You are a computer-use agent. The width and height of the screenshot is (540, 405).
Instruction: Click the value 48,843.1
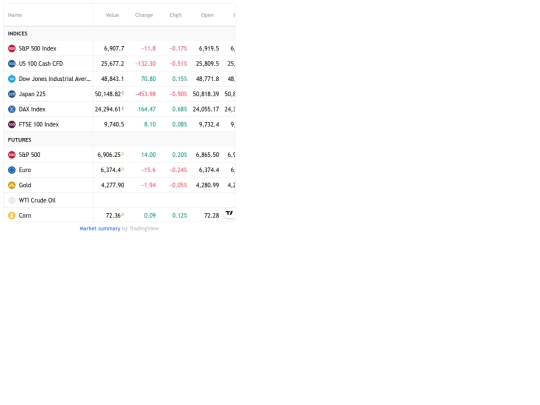(x=113, y=79)
